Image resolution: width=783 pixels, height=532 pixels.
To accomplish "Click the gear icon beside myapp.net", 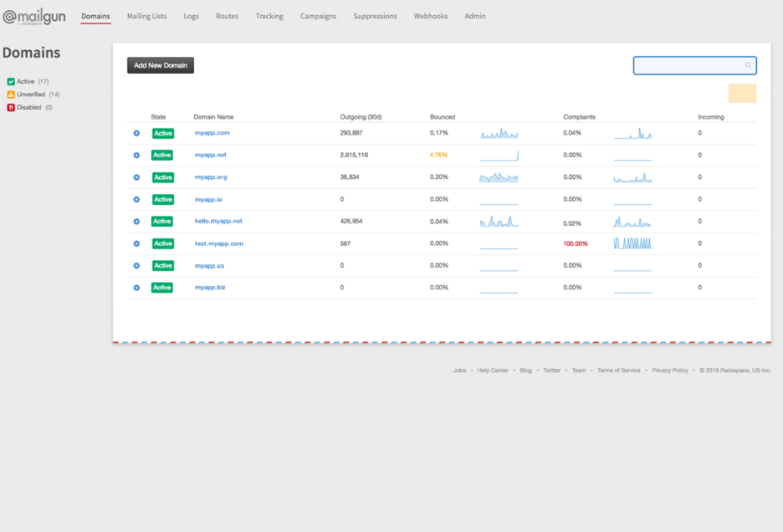I will point(136,155).
